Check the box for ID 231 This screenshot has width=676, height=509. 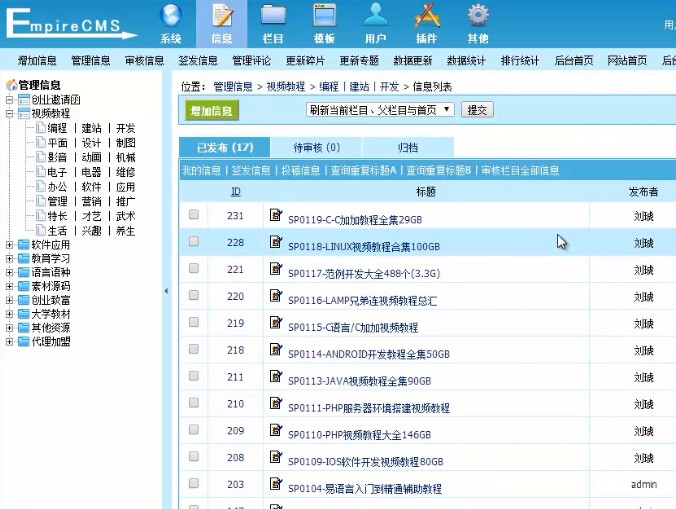(x=194, y=214)
